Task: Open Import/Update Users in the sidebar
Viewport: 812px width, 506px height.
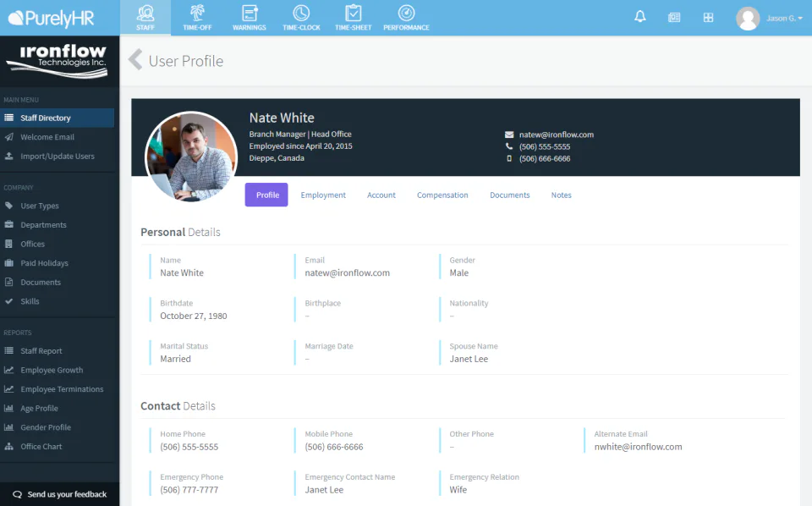Action: click(57, 156)
